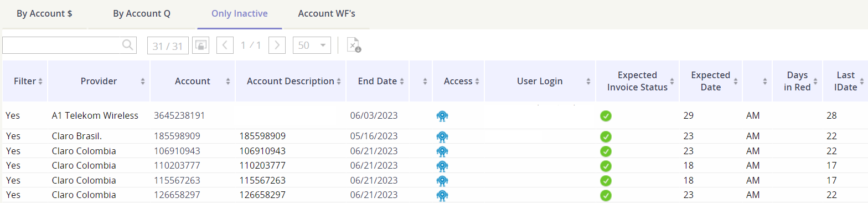
Task: Click robot access icon for account 110203777
Action: 442,166
